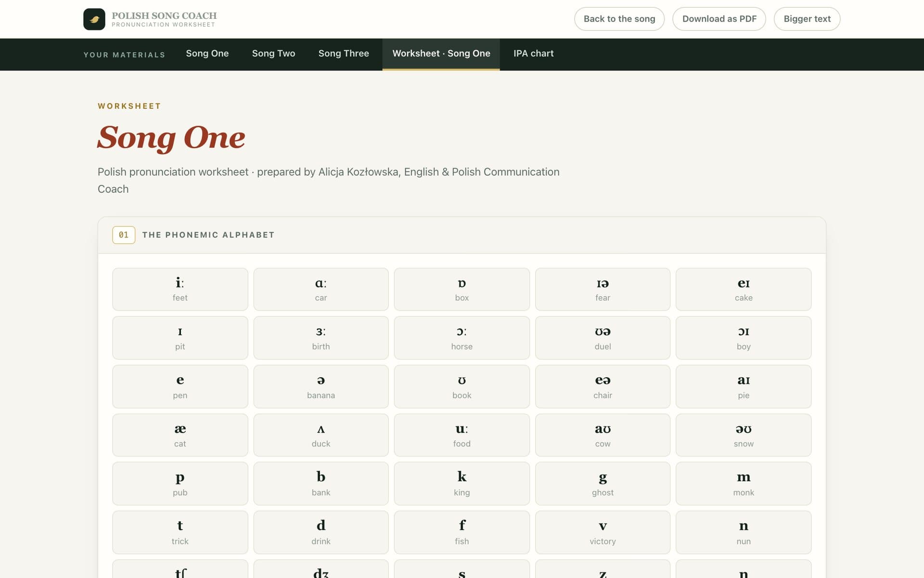
Task: Pick the aʊ cow sound tile
Action: pos(603,435)
